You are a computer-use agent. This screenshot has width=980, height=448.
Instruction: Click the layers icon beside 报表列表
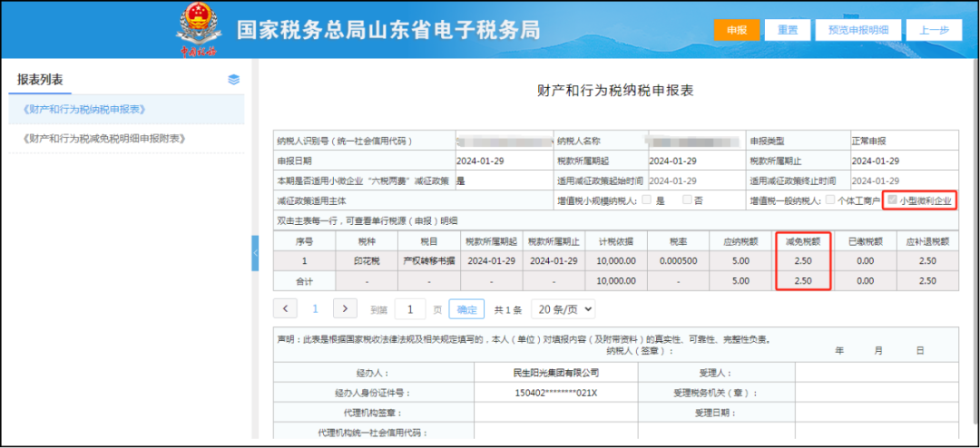coord(234,80)
